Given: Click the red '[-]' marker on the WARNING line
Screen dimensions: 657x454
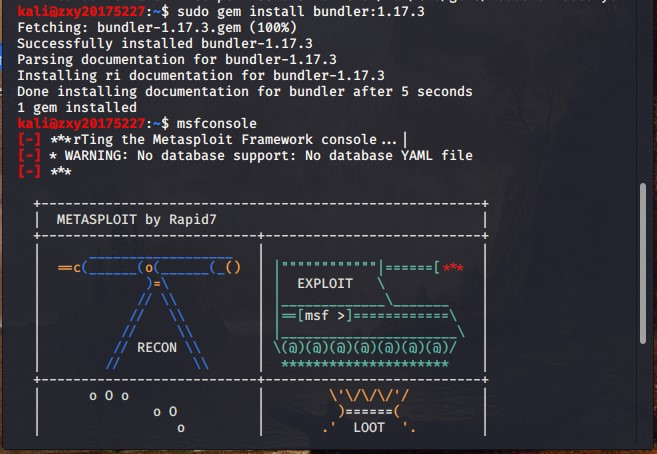Looking at the screenshot, I should (29, 155).
